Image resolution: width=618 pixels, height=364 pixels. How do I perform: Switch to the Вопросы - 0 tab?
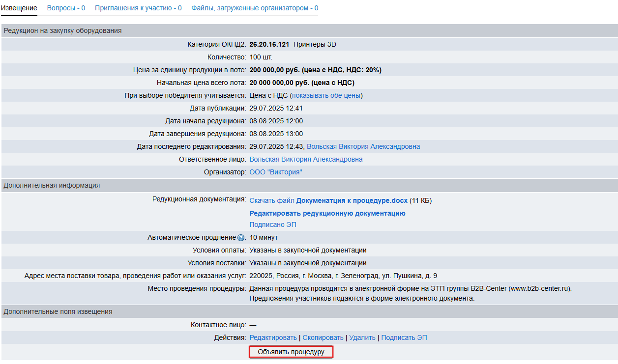pyautogui.click(x=66, y=8)
